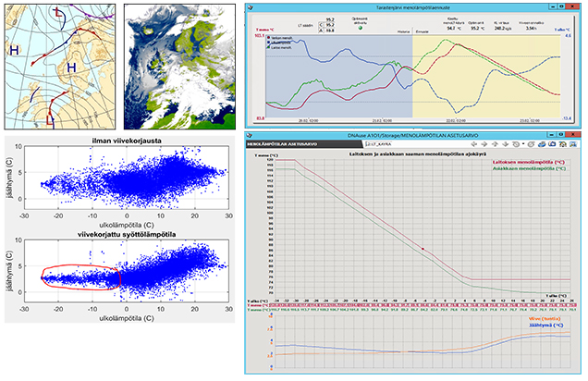Click the print icon in the DNAuse toolbar
Screen dimensions: 588x381
pyautogui.click(x=544, y=145)
